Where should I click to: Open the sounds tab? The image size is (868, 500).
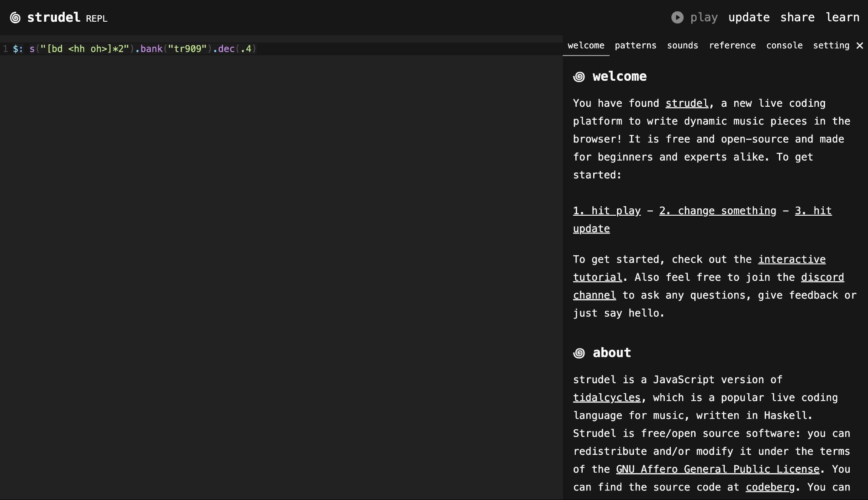pyautogui.click(x=682, y=46)
